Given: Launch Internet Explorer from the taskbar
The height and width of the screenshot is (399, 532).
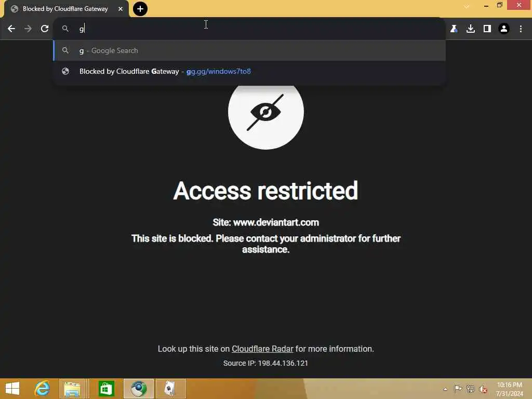Looking at the screenshot, I should (x=43, y=389).
